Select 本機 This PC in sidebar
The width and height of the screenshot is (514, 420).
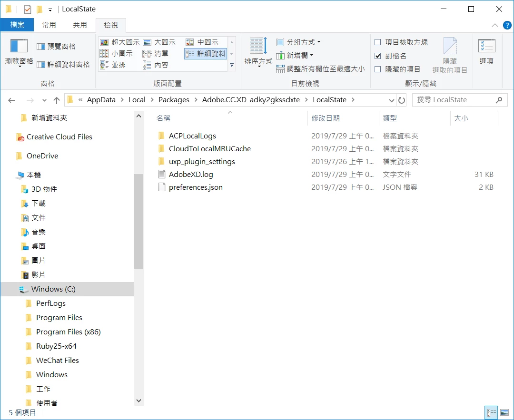pos(34,175)
